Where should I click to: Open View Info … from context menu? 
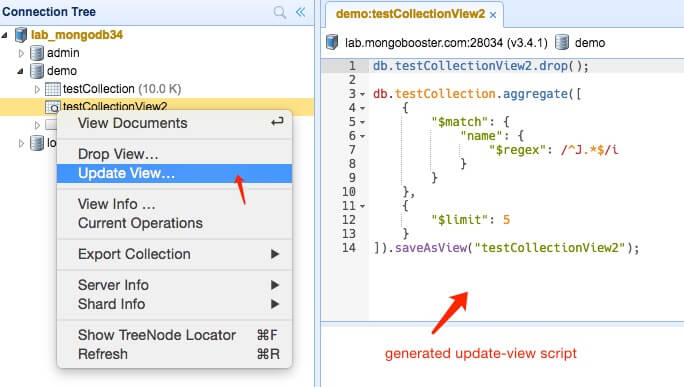pos(174,204)
